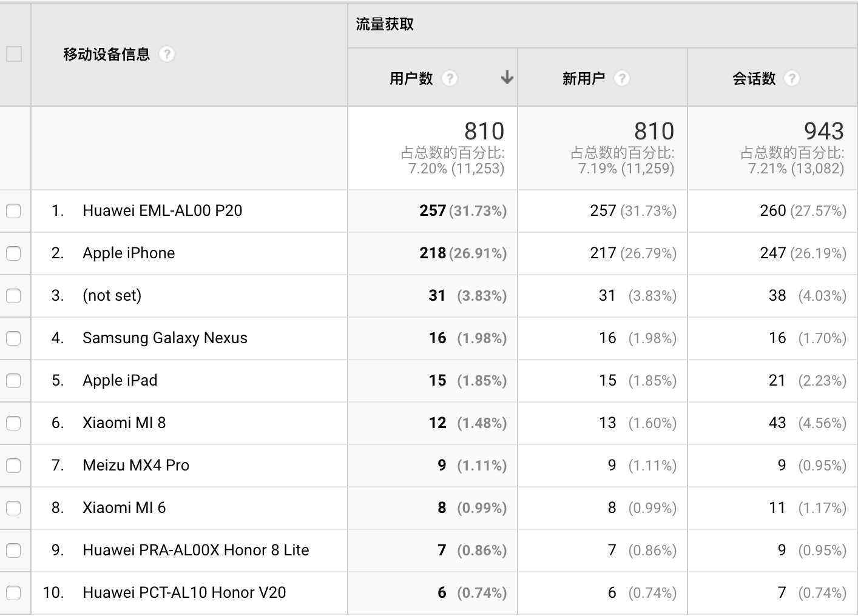The height and width of the screenshot is (616, 858).
Task: Sort by the 新用户 column header
Action: point(583,78)
